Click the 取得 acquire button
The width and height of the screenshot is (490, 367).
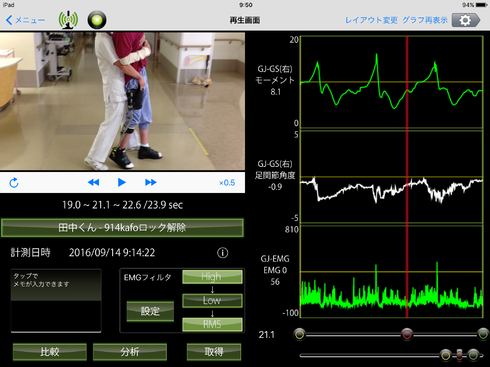[x=214, y=352]
